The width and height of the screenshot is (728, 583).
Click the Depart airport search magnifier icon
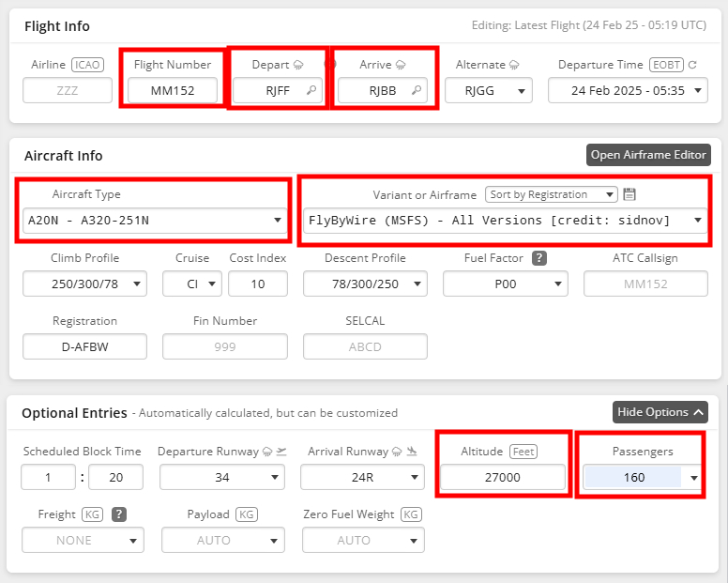(x=311, y=90)
